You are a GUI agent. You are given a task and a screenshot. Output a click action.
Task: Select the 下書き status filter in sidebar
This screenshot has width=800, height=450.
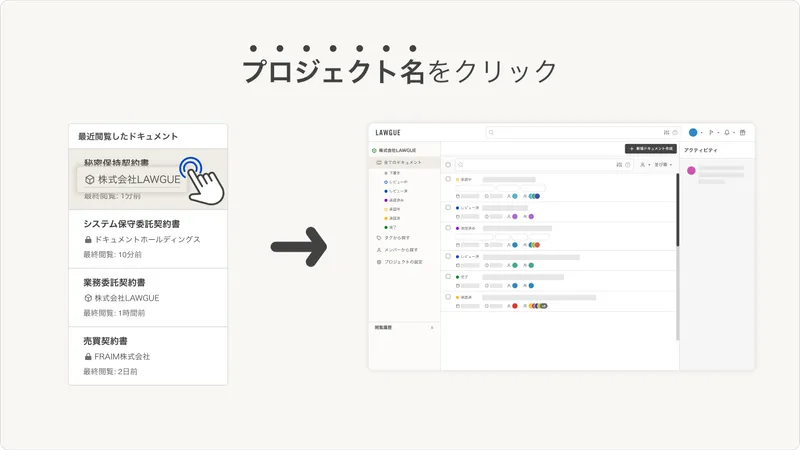click(x=392, y=173)
